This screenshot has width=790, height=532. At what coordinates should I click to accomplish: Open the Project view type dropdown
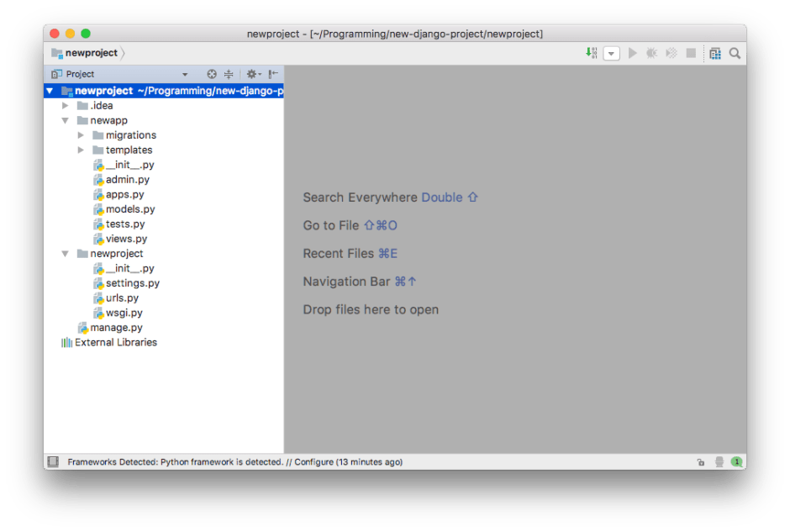[x=185, y=74]
